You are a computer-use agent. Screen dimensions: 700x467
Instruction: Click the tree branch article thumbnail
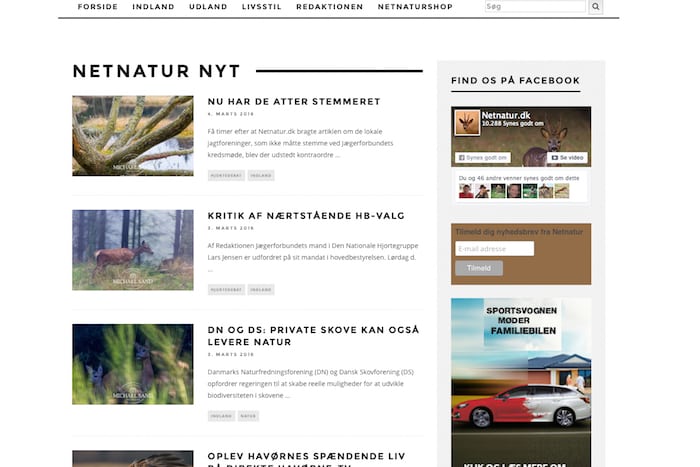tap(133, 136)
